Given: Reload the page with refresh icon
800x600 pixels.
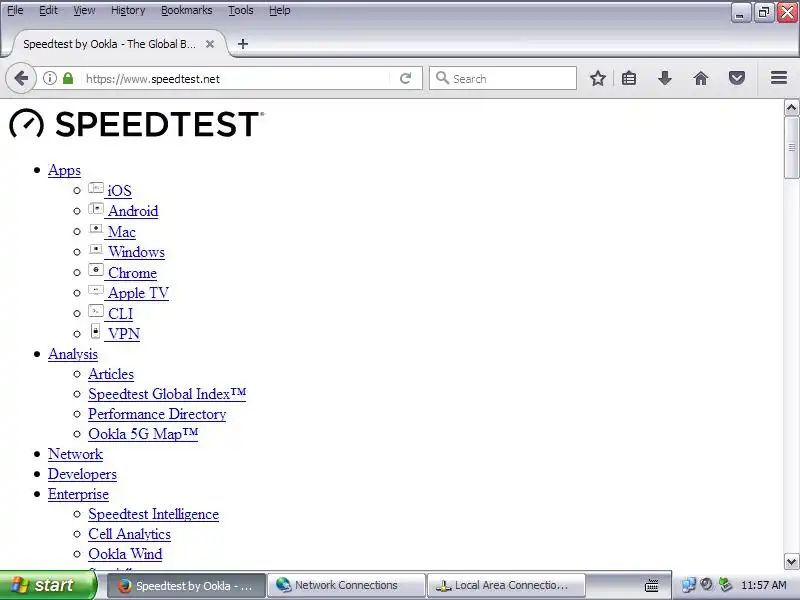Looking at the screenshot, I should point(406,79).
